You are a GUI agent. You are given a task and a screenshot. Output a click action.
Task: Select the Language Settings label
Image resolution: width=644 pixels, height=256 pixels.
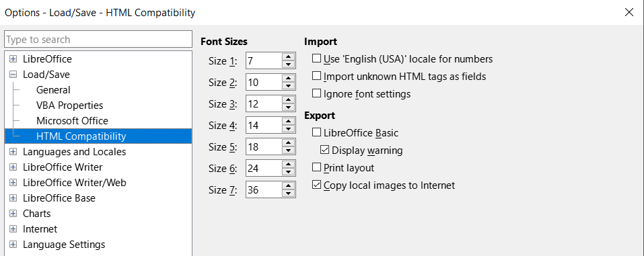click(64, 245)
